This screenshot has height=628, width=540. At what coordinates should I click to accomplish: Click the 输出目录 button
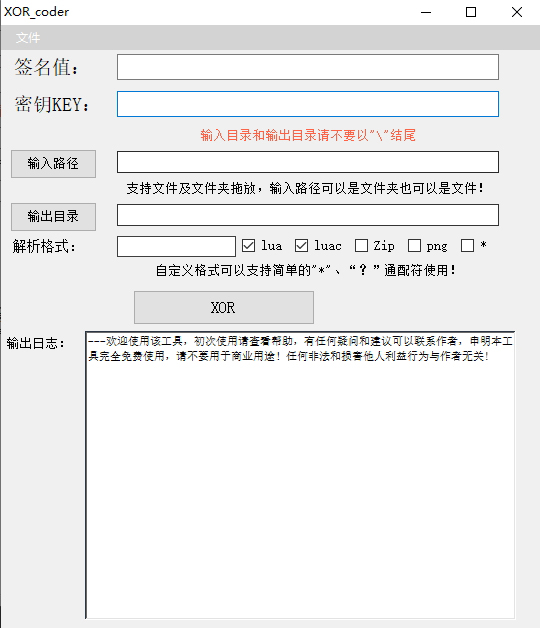(x=53, y=217)
